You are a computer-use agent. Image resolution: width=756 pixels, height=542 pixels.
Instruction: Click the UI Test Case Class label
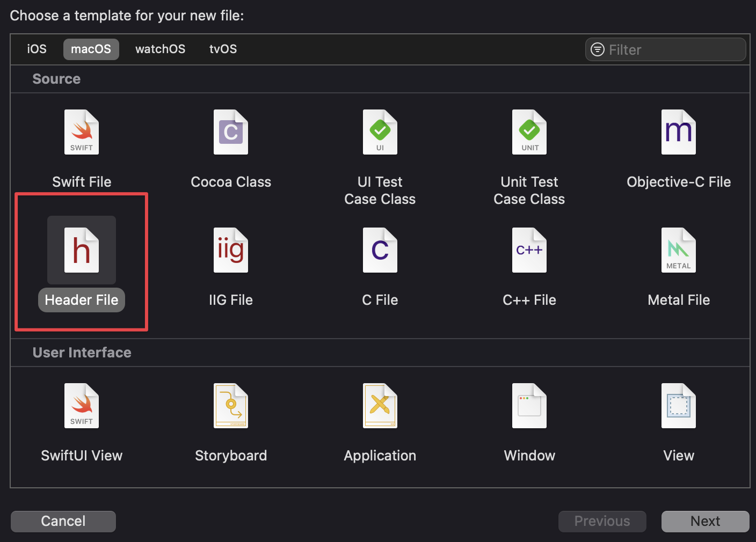(380, 191)
